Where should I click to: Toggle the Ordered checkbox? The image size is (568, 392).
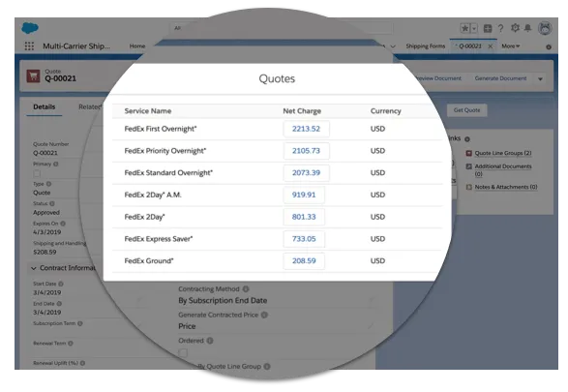pos(183,352)
